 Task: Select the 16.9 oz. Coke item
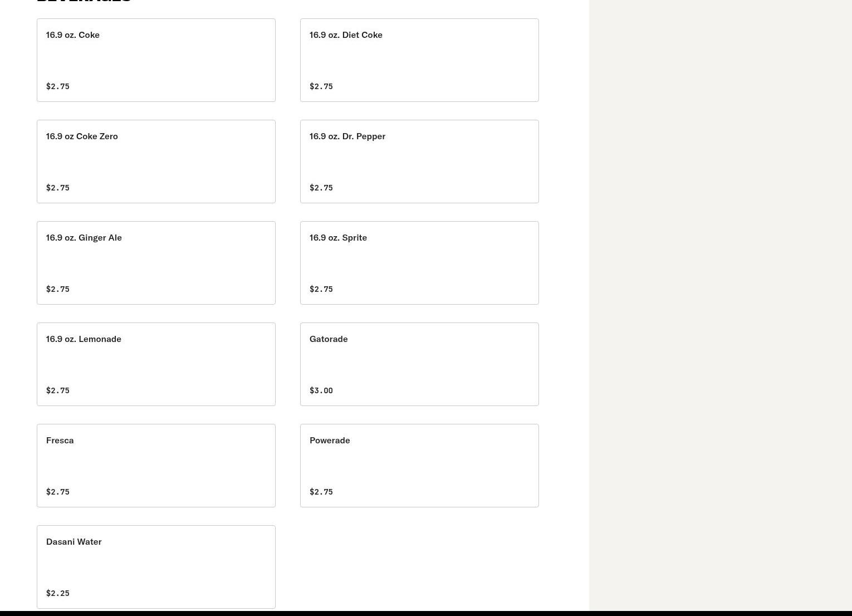point(156,60)
